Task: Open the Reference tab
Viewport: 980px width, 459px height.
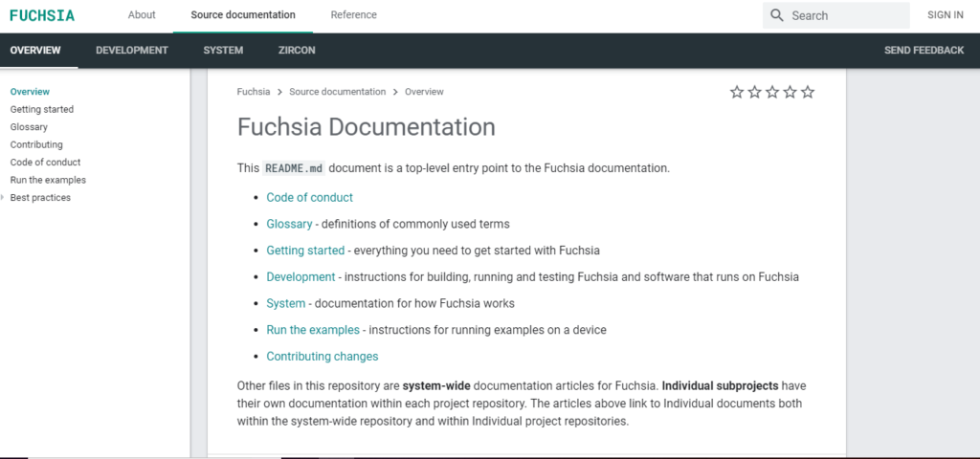Action: (x=353, y=15)
